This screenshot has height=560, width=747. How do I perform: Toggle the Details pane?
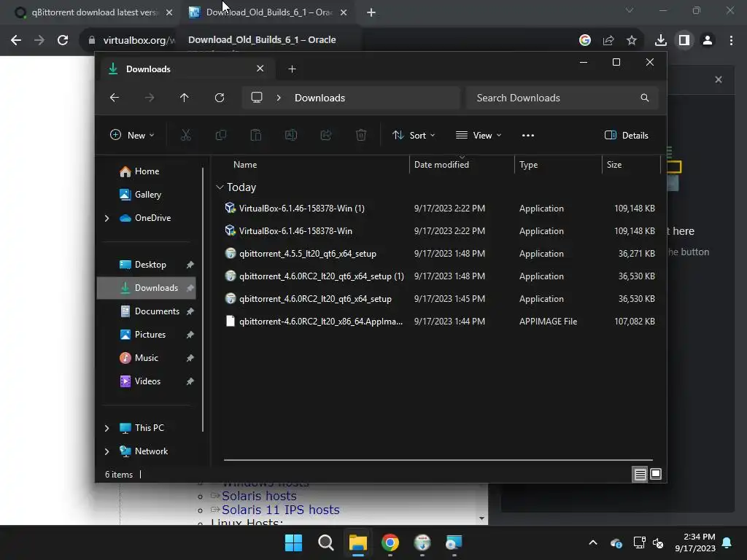[x=626, y=135]
